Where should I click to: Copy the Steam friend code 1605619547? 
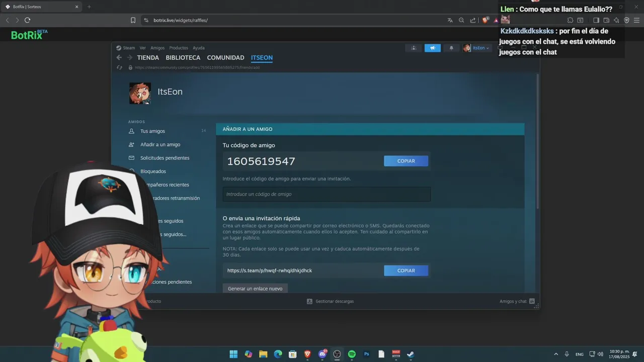coord(406,161)
